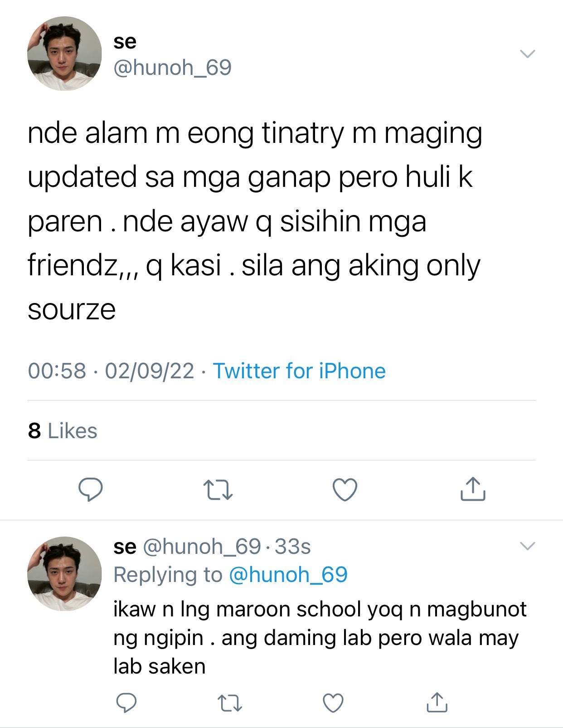Screen dimensions: 563x728
Task: Open the @hunoh_69 mention in Replying to
Action: click(x=288, y=575)
